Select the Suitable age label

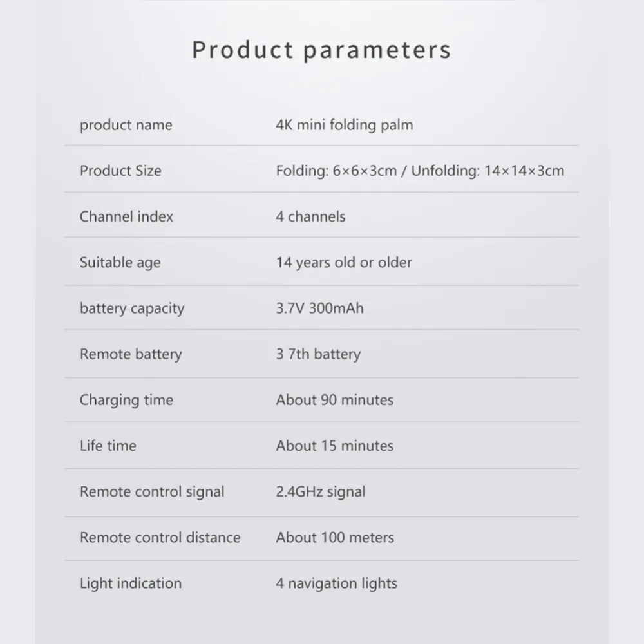click(120, 263)
